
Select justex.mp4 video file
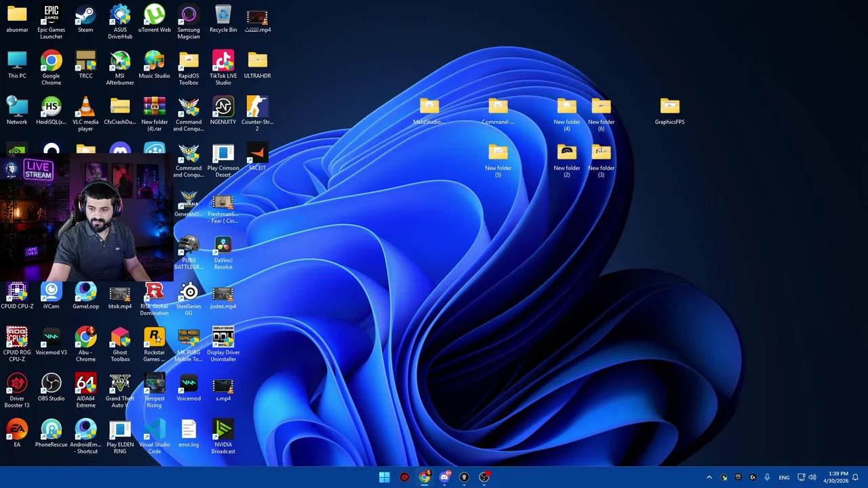click(223, 298)
